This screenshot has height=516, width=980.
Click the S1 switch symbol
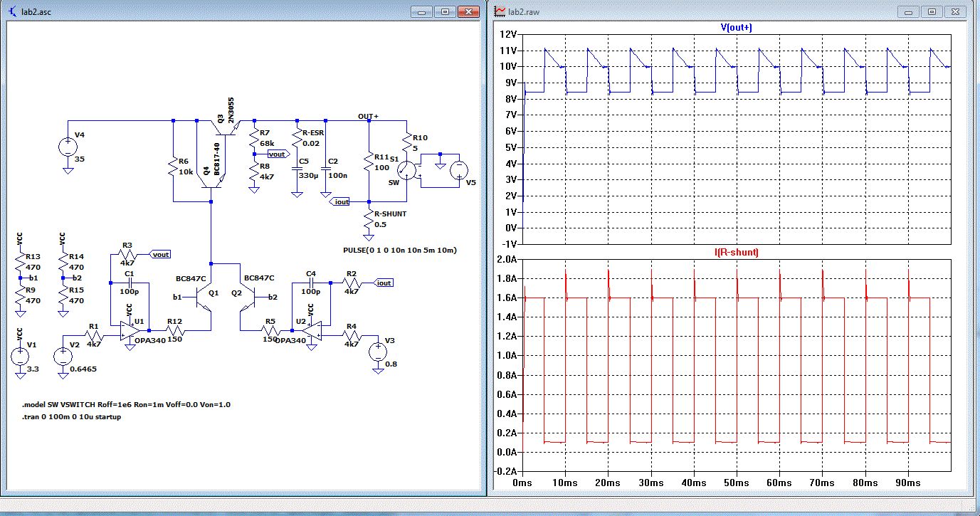coord(407,169)
